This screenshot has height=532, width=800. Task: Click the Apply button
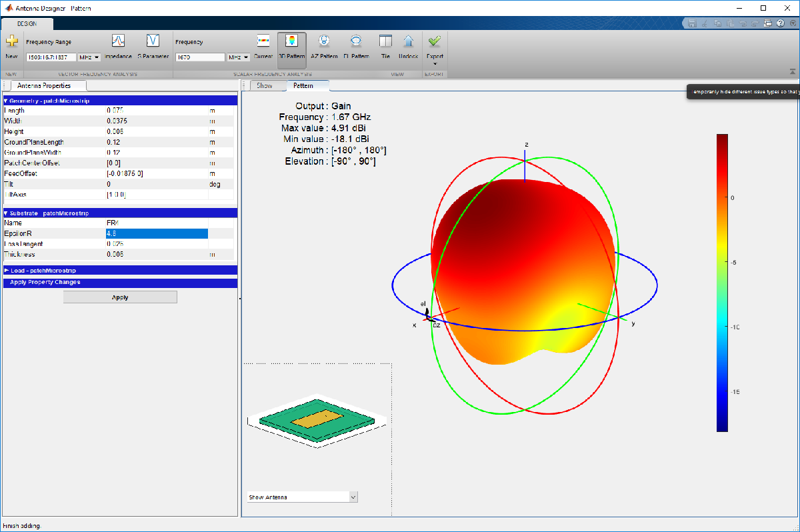tap(120, 297)
